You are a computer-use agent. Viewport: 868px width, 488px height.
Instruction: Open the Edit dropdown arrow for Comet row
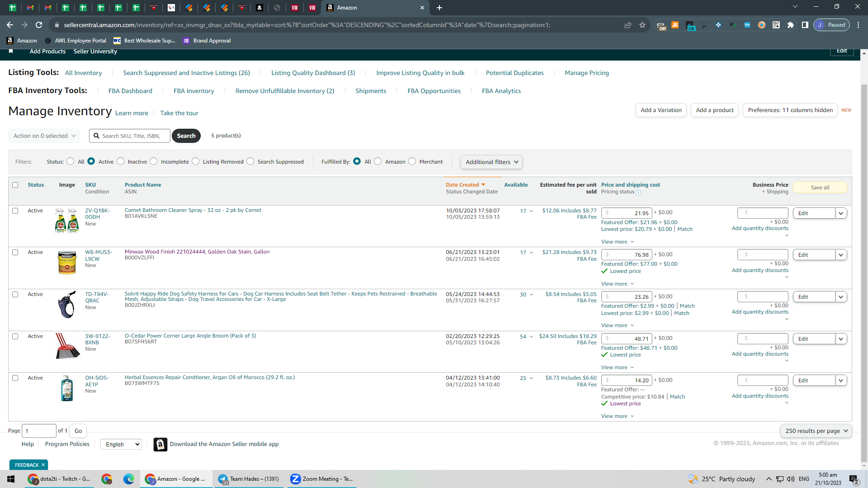[841, 213]
